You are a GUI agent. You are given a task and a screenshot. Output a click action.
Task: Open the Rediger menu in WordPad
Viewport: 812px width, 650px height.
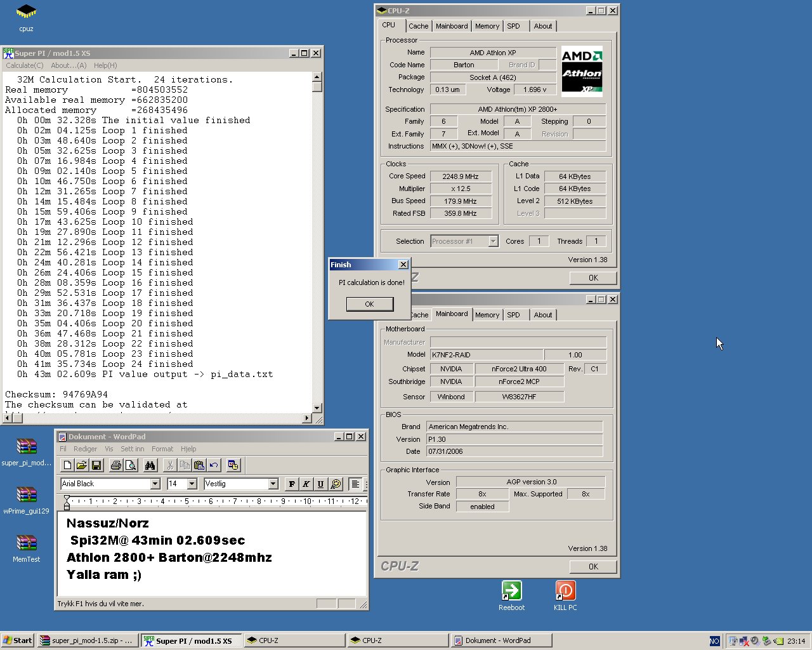(85, 449)
